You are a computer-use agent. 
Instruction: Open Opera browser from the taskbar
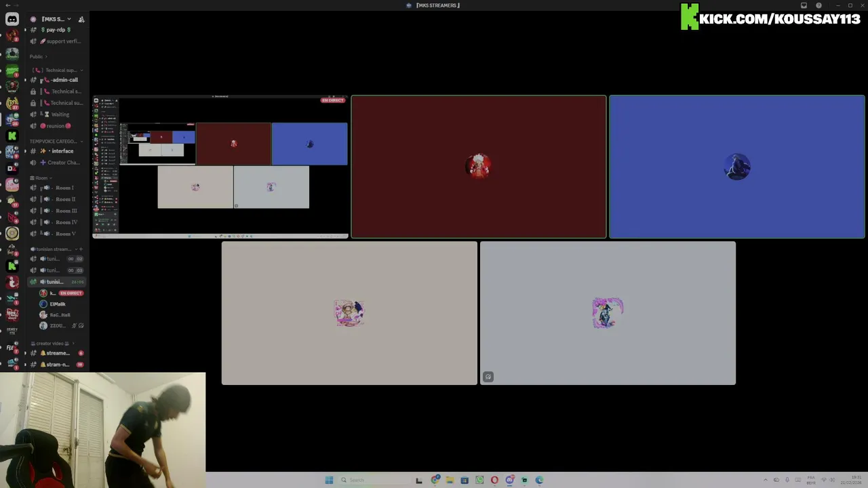494,480
